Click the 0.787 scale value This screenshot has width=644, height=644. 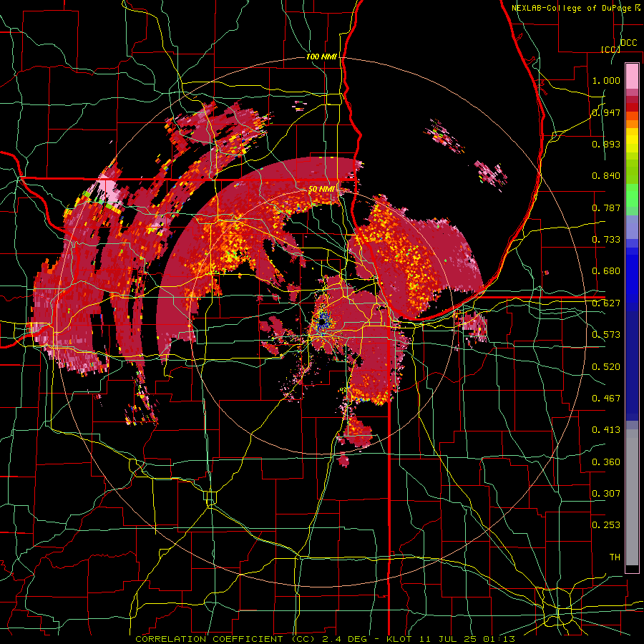[606, 208]
